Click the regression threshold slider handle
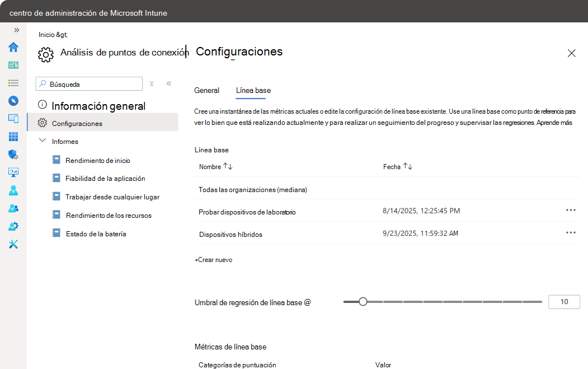The image size is (588, 369). click(363, 301)
